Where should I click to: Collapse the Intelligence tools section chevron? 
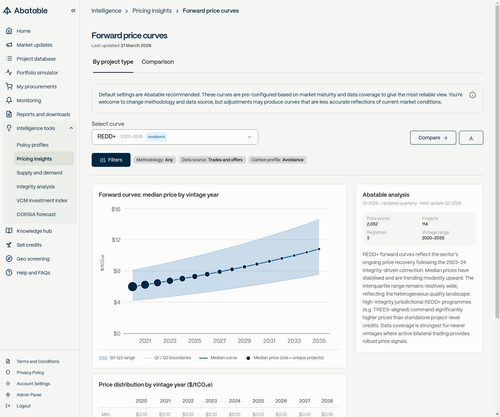point(71,128)
